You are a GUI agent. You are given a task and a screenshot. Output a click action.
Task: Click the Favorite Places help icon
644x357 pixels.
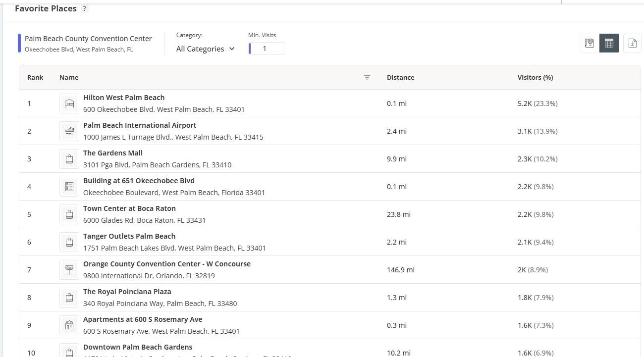pyautogui.click(x=84, y=8)
